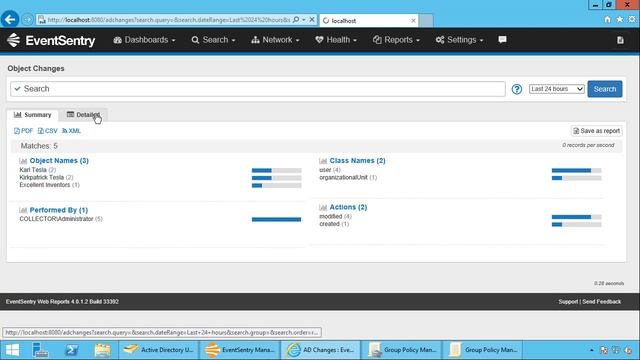Image resolution: width=640 pixels, height=360 pixels.
Task: Click into the Object Changes search field
Action: coord(258,89)
